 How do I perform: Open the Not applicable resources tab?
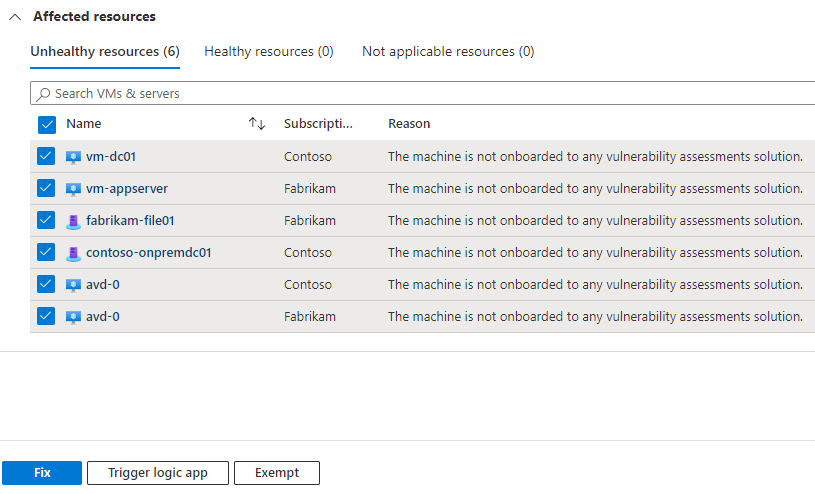coord(447,51)
